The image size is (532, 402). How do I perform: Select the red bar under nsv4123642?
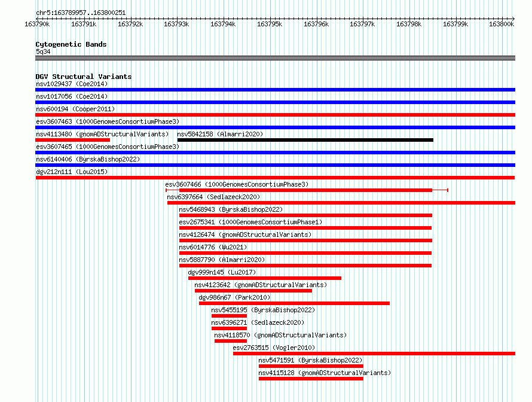(x=253, y=291)
